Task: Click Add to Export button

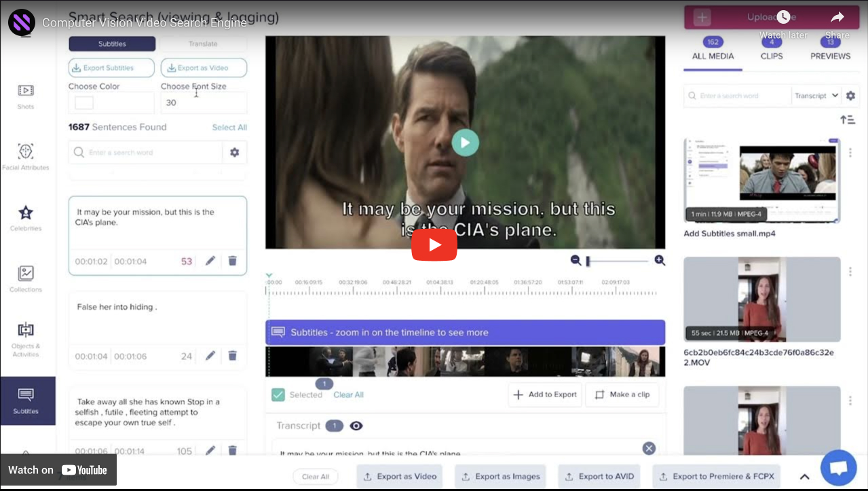Action: [x=545, y=395]
